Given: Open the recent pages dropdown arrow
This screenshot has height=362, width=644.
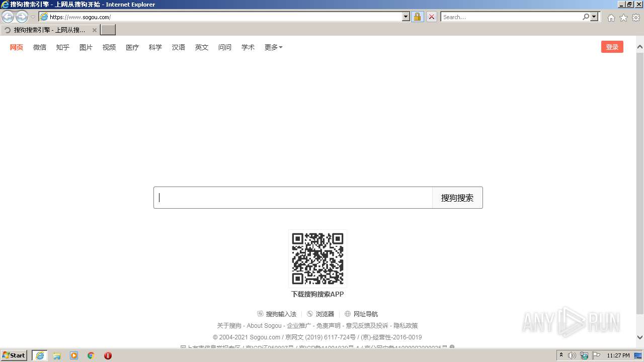Looking at the screenshot, I should pos(33,17).
